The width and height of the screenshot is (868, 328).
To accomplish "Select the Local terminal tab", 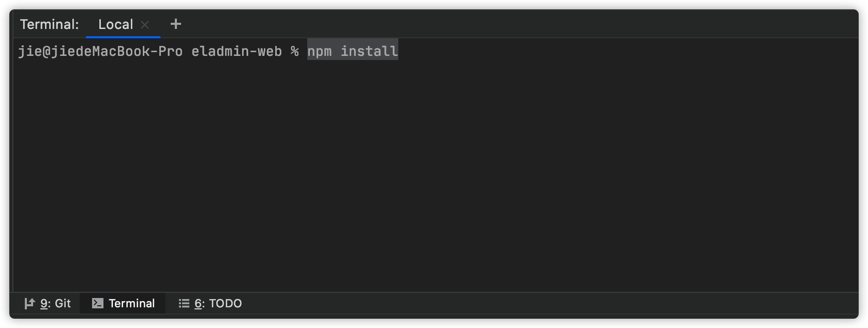I will (x=115, y=24).
